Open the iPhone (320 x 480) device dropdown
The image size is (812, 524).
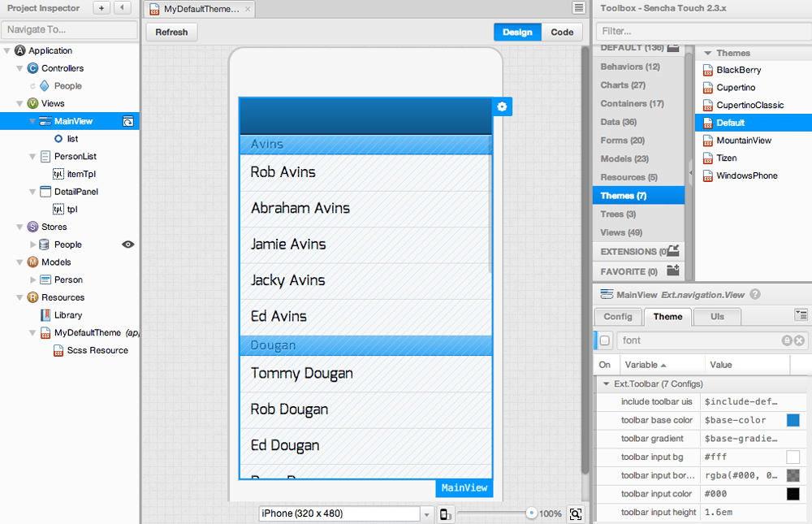[x=427, y=514]
